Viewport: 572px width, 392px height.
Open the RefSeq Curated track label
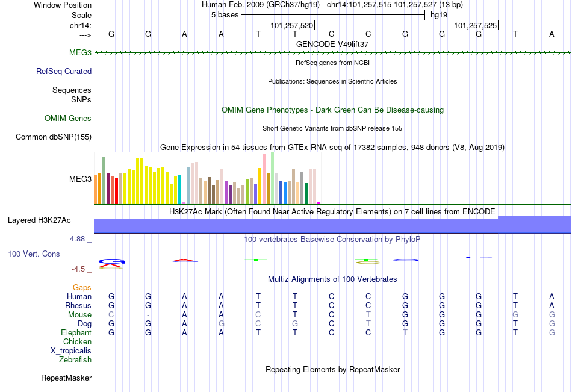point(64,71)
